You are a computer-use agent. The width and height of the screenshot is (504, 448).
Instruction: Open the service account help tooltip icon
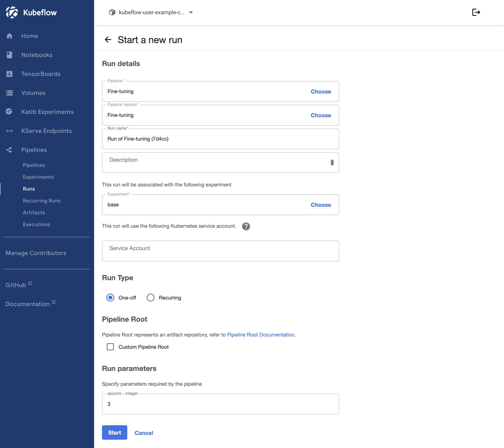click(x=246, y=226)
